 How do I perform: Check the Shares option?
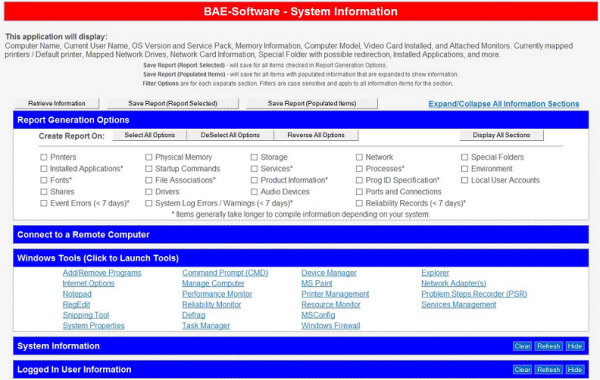(x=44, y=192)
